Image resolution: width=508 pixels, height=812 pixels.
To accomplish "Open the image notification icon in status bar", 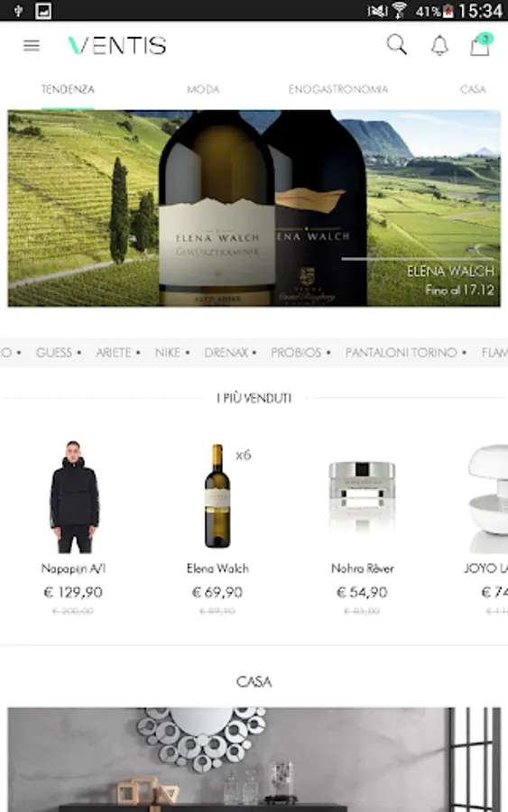I will [x=43, y=10].
